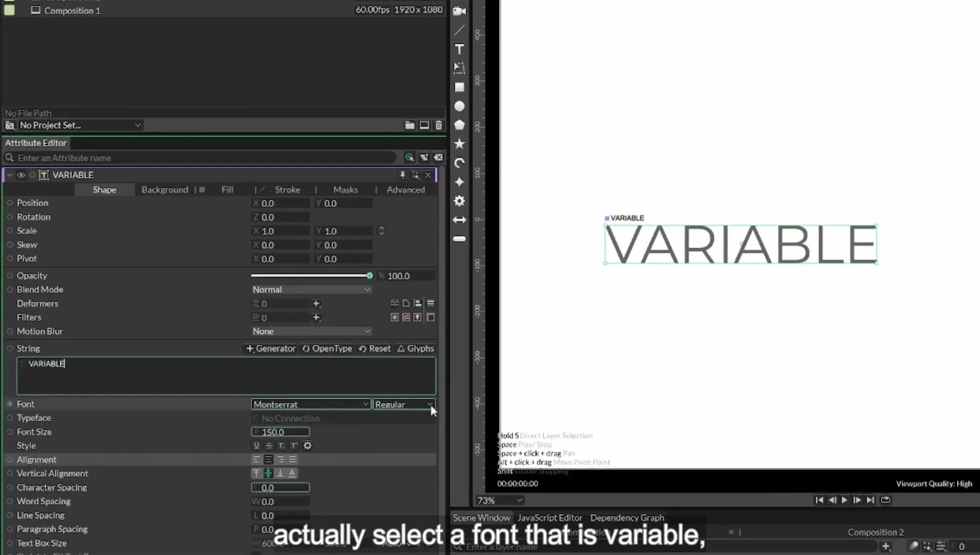Screen dimensions: 980x555
Task: Toggle underline text style
Action: tap(256, 445)
